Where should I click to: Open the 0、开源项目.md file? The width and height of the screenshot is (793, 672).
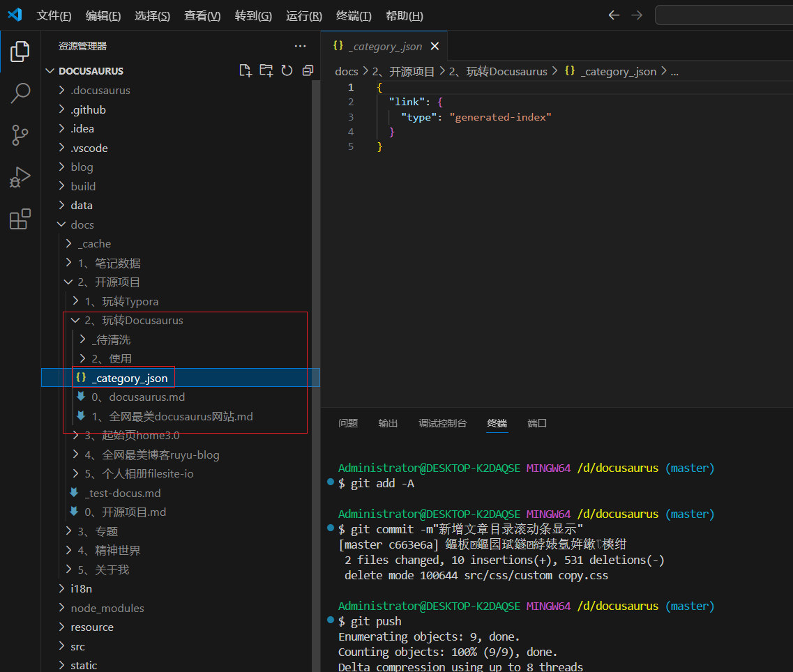pos(126,512)
